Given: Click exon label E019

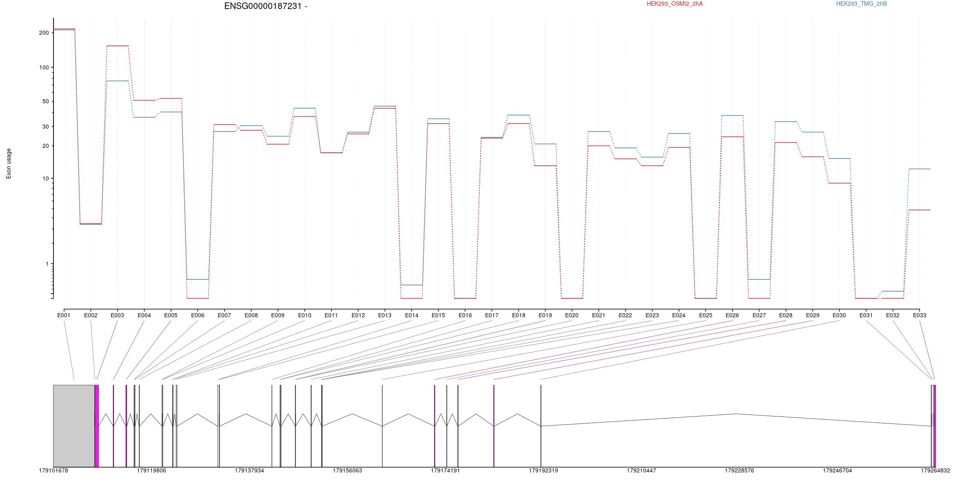Looking at the screenshot, I should (x=545, y=315).
